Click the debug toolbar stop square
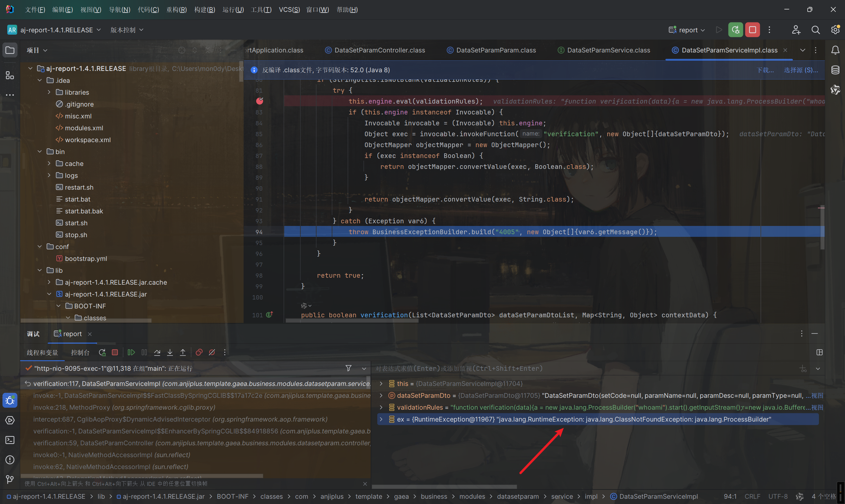The width and height of the screenshot is (845, 504). (115, 352)
